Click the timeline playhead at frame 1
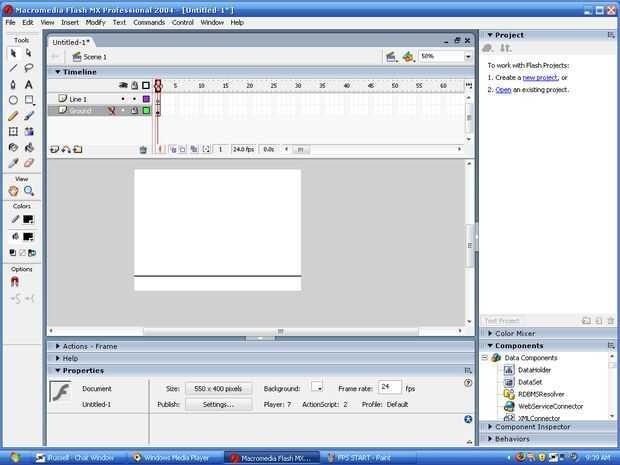The height and width of the screenshot is (465, 620). click(x=158, y=85)
